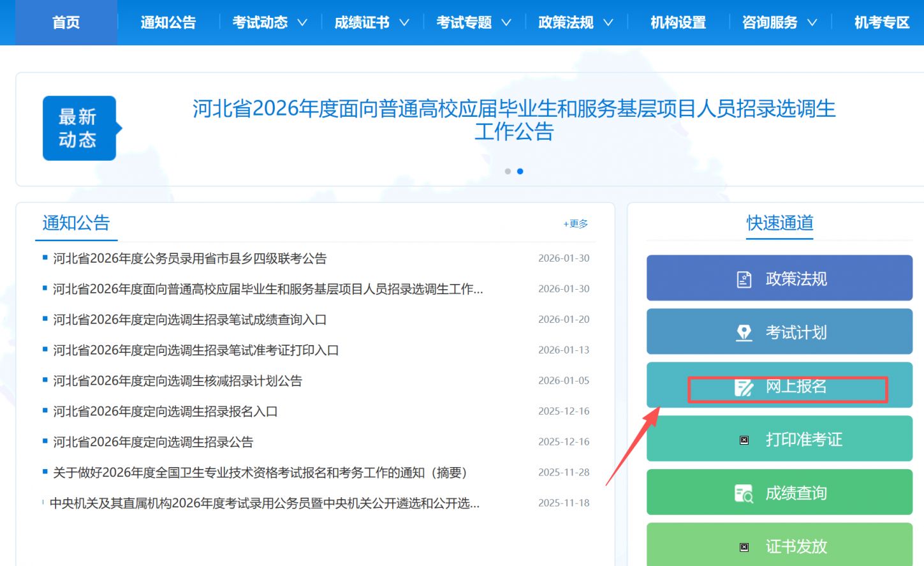Select the first carousel dot indicator
The height and width of the screenshot is (566, 924).
(508, 171)
